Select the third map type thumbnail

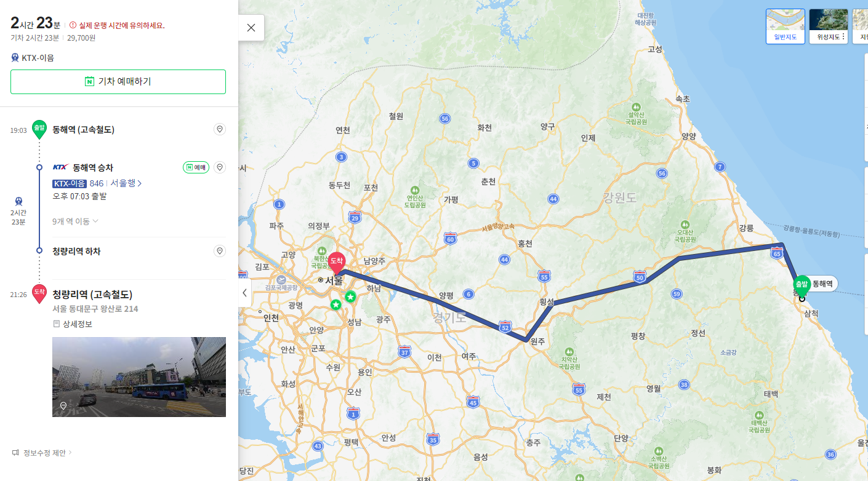tap(860, 26)
